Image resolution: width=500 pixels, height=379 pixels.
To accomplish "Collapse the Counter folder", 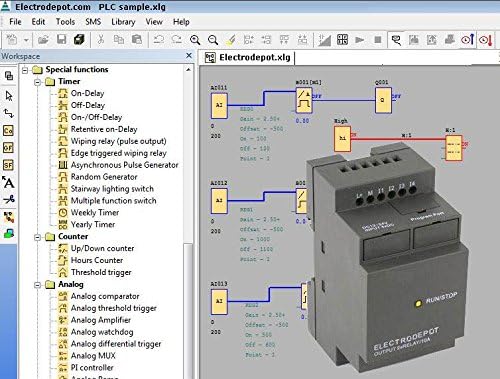I will click(x=38, y=237).
